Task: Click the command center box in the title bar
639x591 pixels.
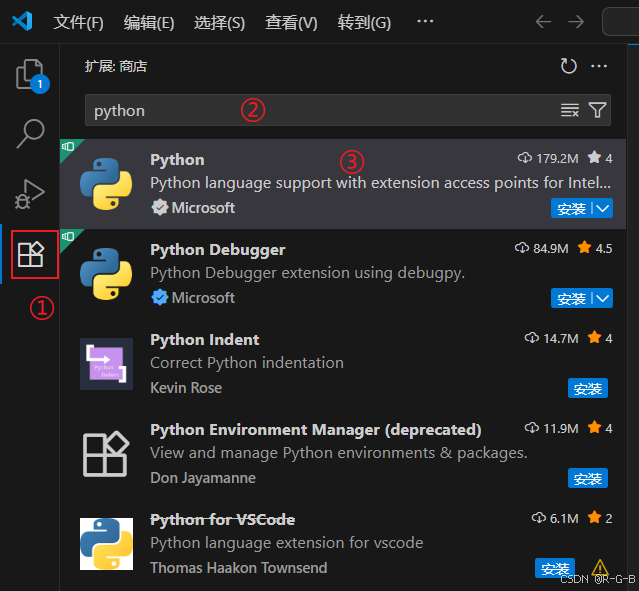Action: click(620, 21)
